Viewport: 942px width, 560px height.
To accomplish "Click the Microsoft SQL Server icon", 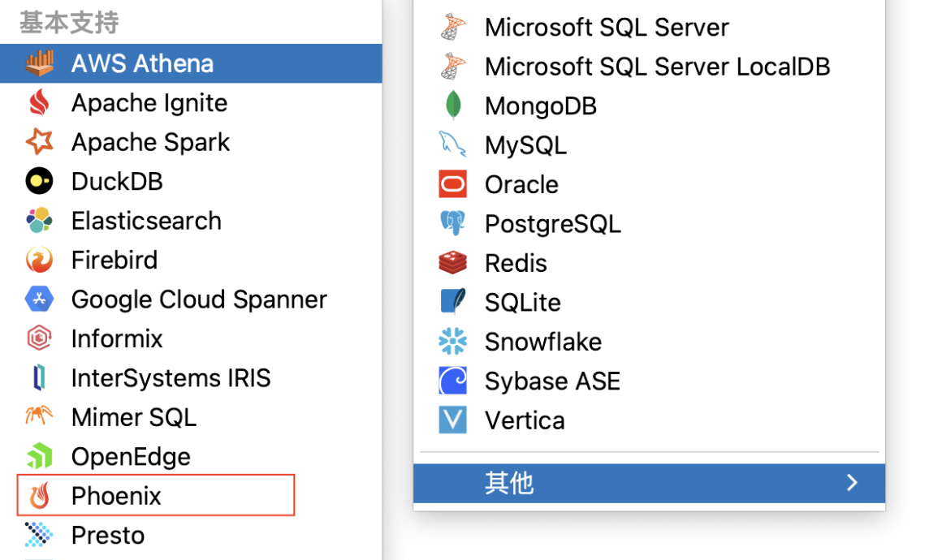I will pos(453,27).
